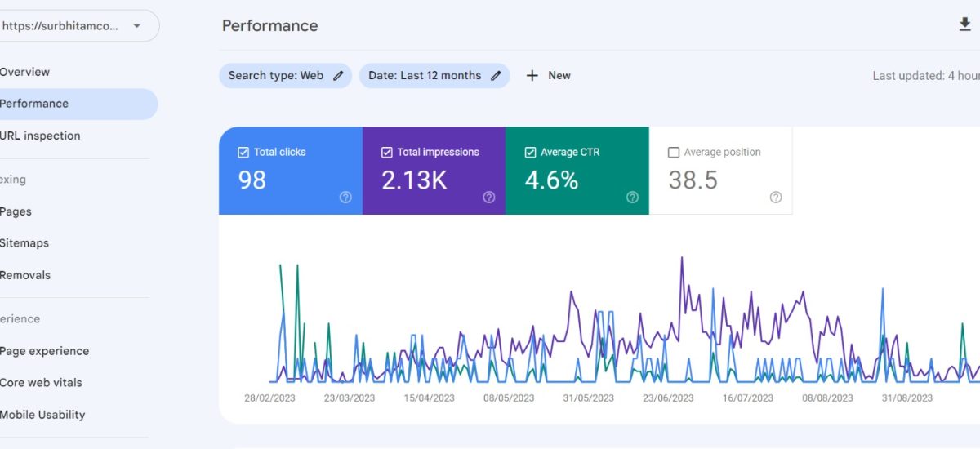Enable the Average position checkbox
Screen dimensions: 980x449
pyautogui.click(x=674, y=153)
